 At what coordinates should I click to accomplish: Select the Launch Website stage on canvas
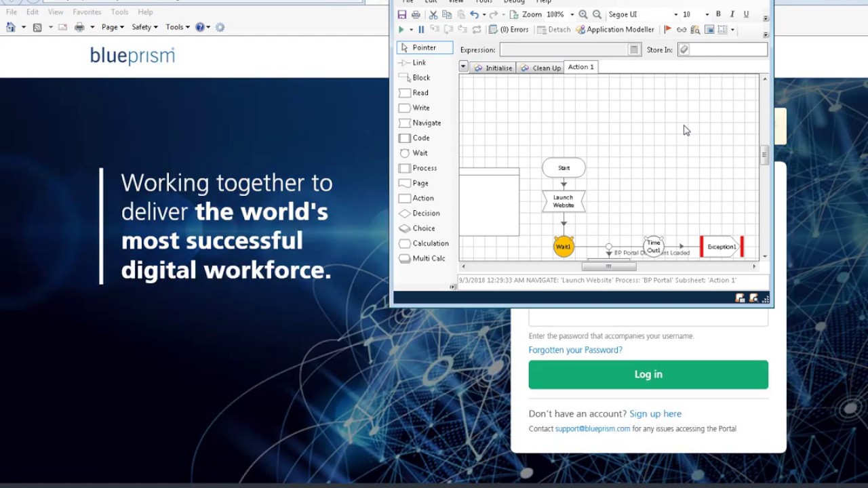pos(564,201)
